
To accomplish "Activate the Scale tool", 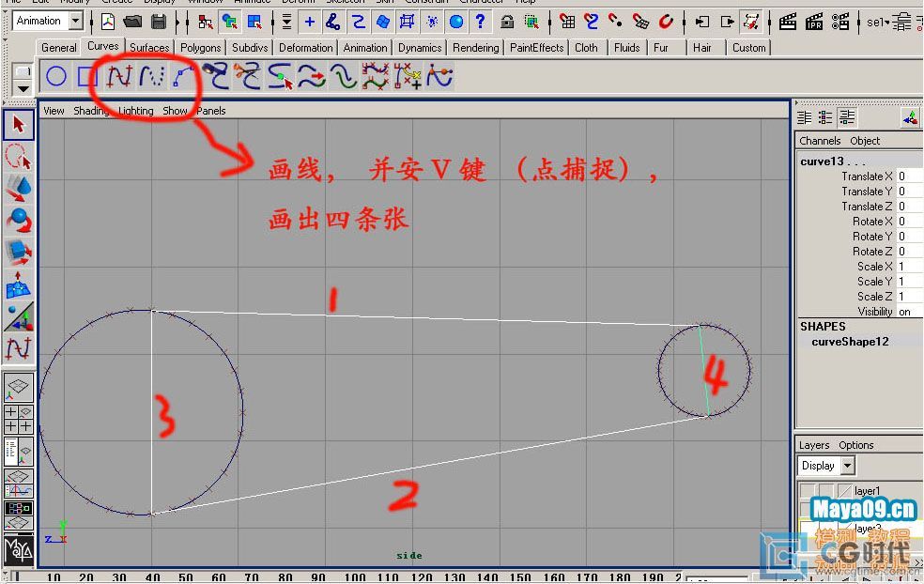I will [x=18, y=253].
